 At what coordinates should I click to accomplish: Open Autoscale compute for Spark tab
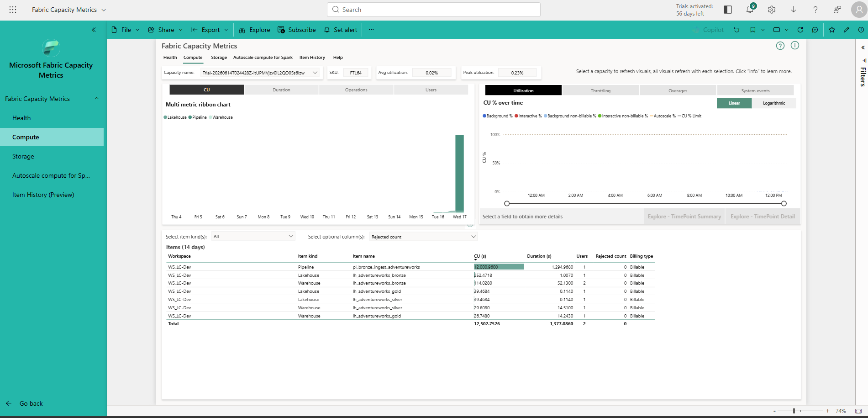click(x=263, y=58)
